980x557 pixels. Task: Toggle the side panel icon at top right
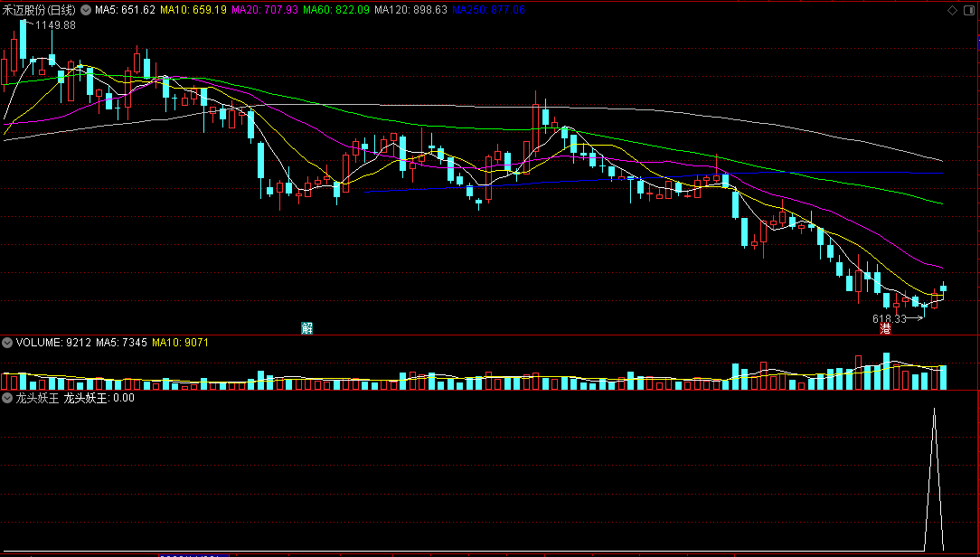(x=970, y=10)
